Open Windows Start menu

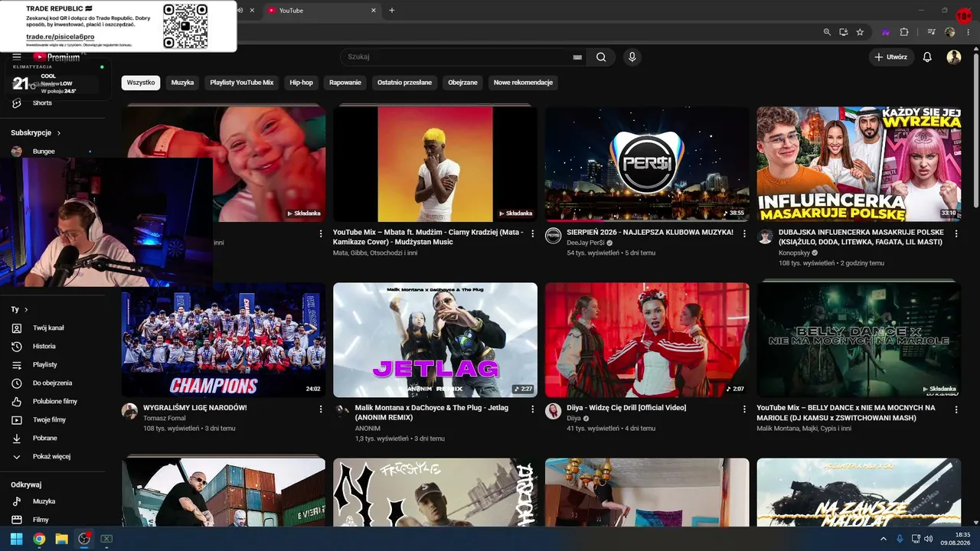pyautogui.click(x=16, y=539)
